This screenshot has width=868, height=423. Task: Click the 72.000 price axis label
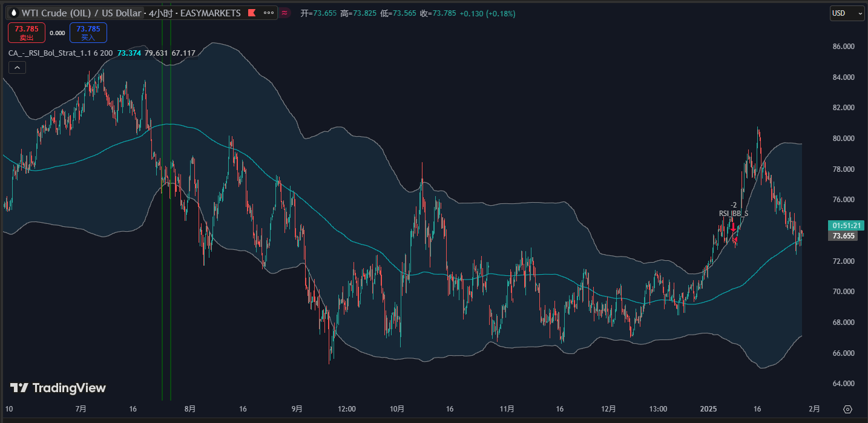pyautogui.click(x=843, y=261)
